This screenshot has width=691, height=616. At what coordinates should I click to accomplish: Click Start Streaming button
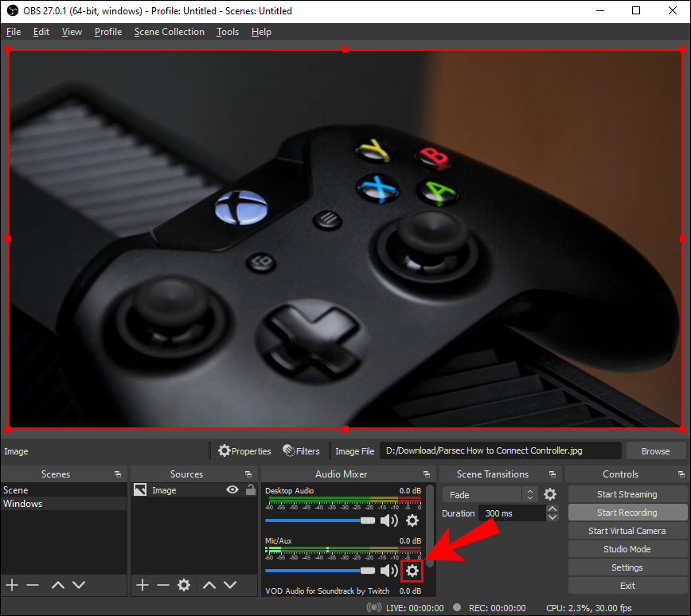627,494
